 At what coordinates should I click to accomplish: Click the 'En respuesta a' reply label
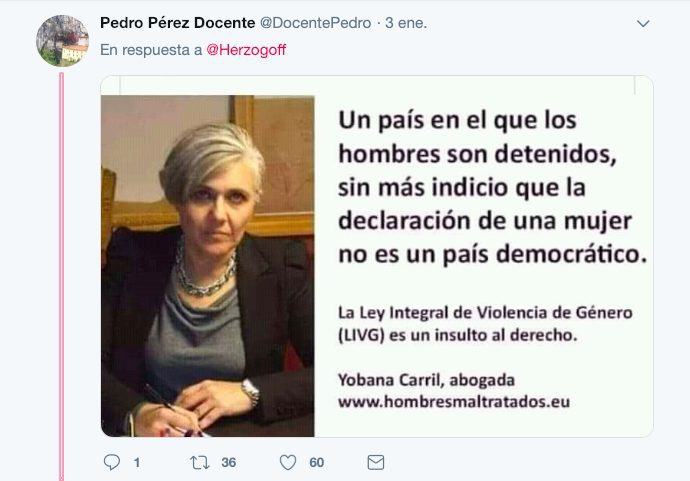point(151,50)
